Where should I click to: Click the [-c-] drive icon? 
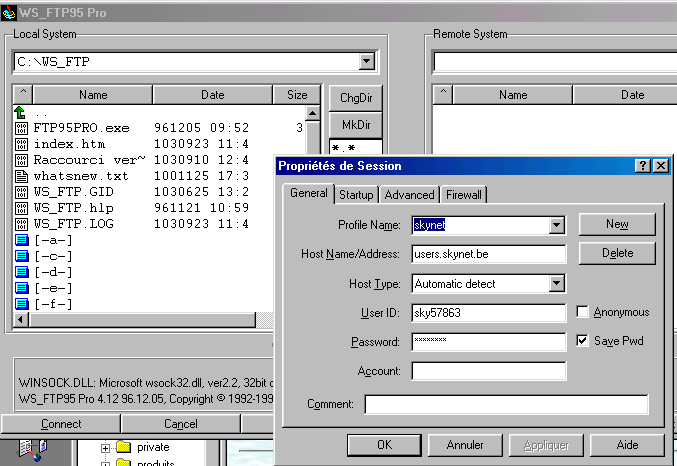(x=22, y=256)
